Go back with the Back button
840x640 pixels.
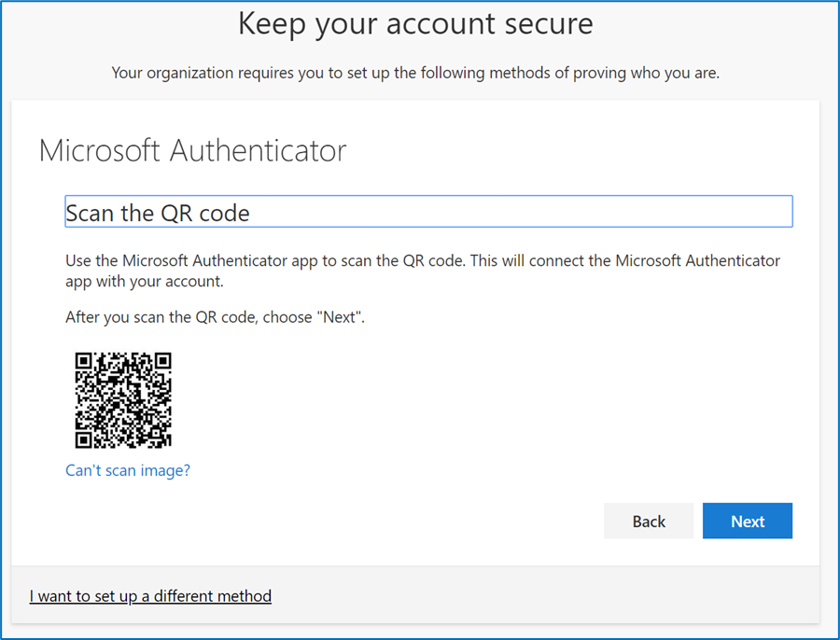pyautogui.click(x=649, y=522)
